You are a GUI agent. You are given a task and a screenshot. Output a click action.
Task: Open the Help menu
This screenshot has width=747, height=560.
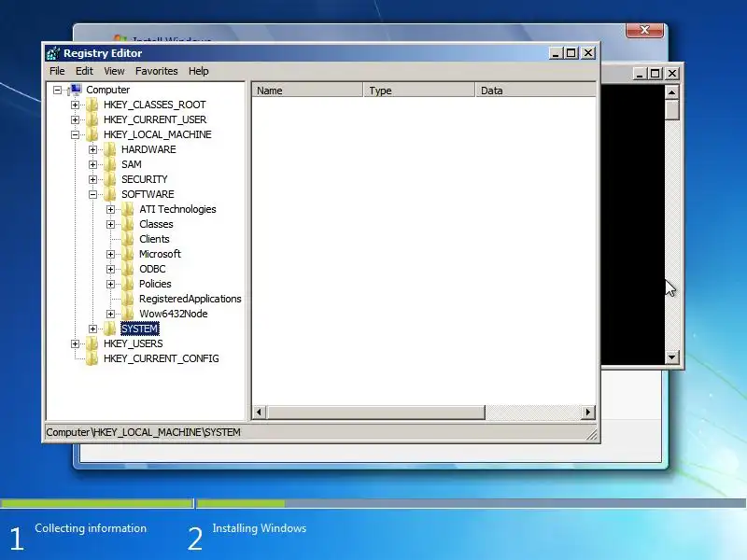click(x=198, y=71)
